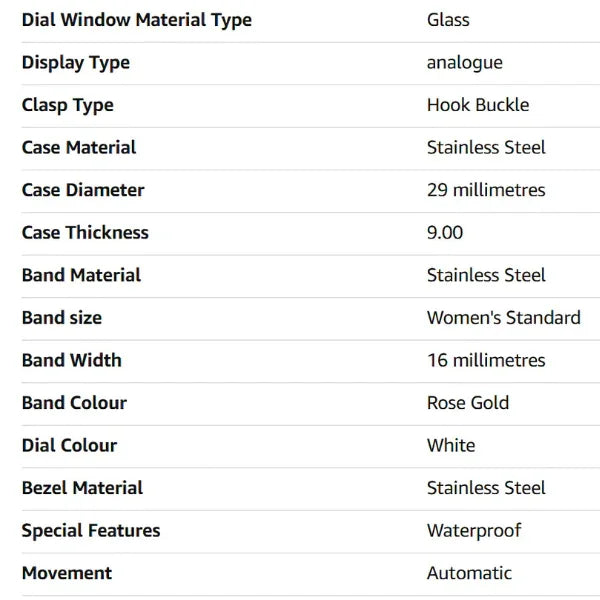The height and width of the screenshot is (600, 600).
Task: Select the "29 millimetres" value
Action: pyautogui.click(x=486, y=190)
